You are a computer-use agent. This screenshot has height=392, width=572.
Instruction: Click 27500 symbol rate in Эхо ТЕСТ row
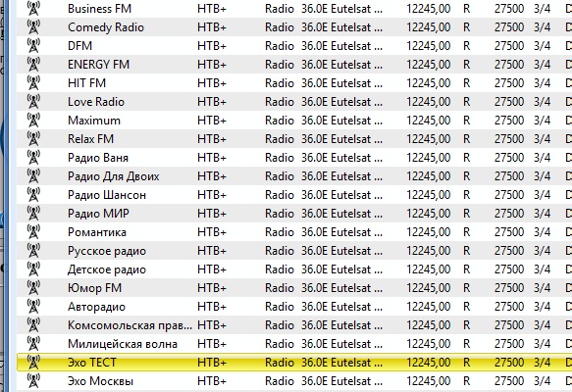509,363
